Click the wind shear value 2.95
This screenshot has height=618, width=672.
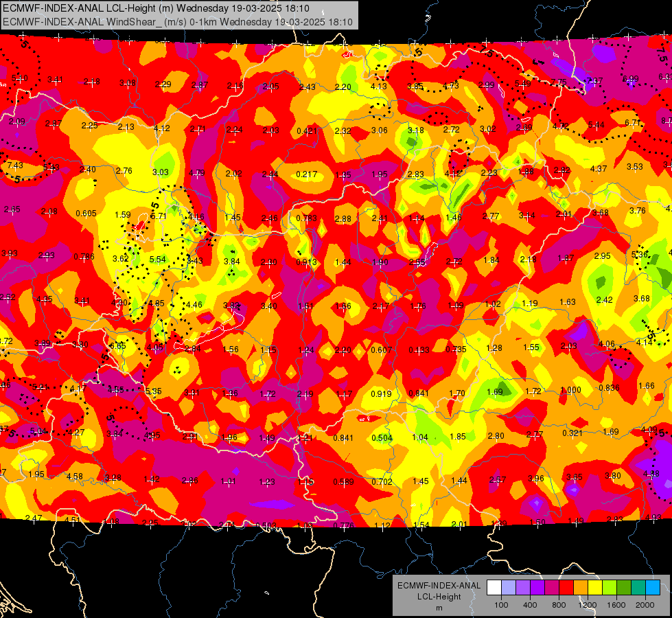[602, 255]
